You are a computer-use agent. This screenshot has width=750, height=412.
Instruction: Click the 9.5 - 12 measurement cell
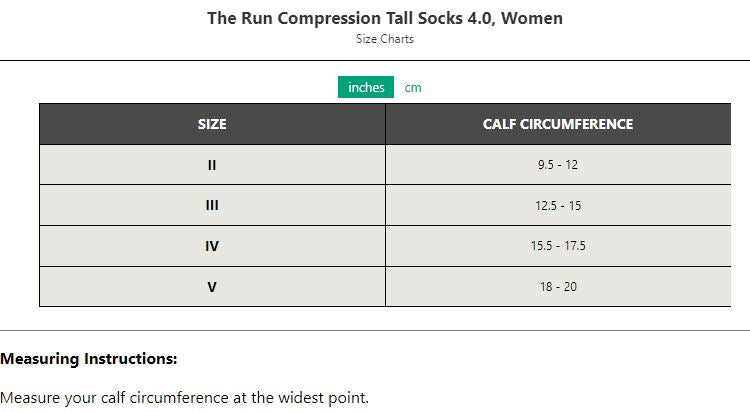coord(557,165)
